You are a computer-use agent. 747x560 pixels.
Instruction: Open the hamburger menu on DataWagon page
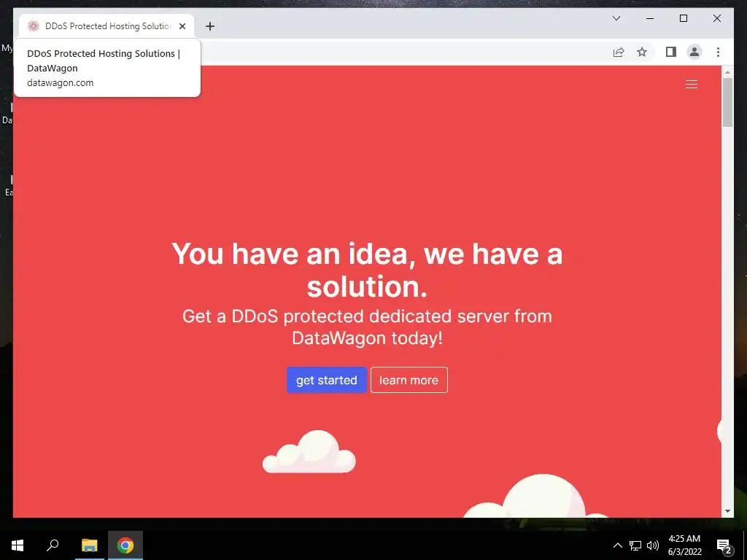tap(692, 85)
